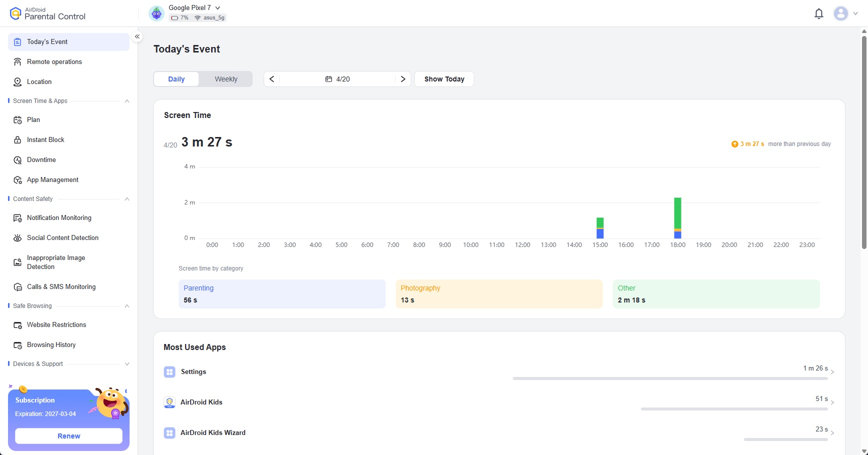
Task: Click the page vertical scrollbar
Action: point(864,142)
